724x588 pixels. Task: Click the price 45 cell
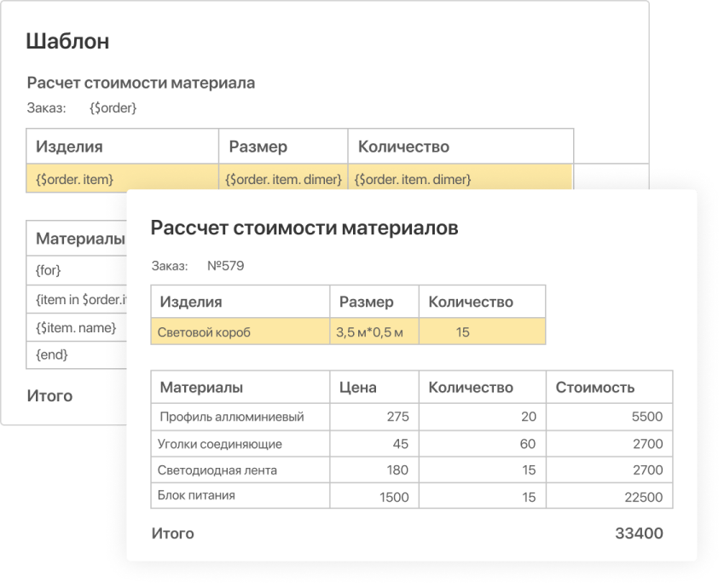[x=374, y=444]
